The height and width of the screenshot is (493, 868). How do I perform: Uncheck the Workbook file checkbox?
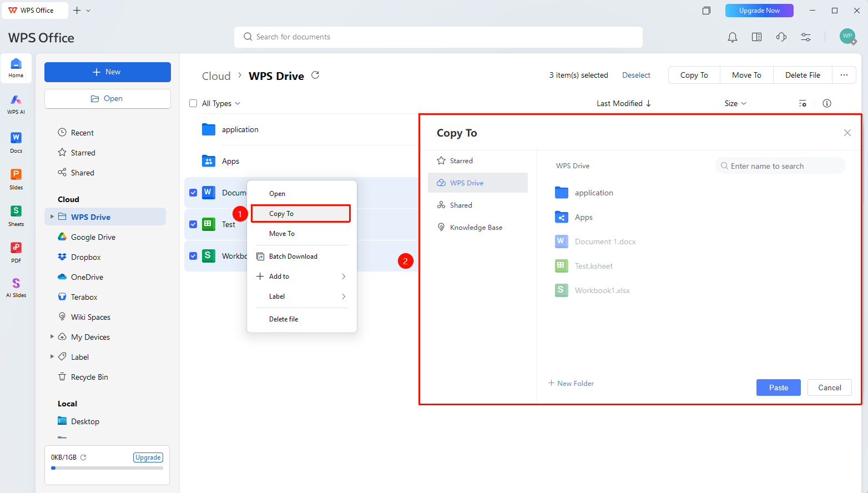click(193, 256)
